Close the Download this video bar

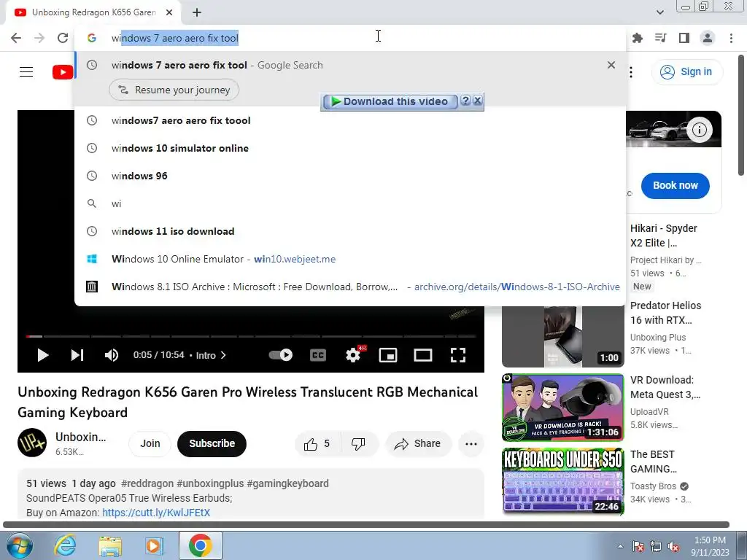[x=477, y=101]
